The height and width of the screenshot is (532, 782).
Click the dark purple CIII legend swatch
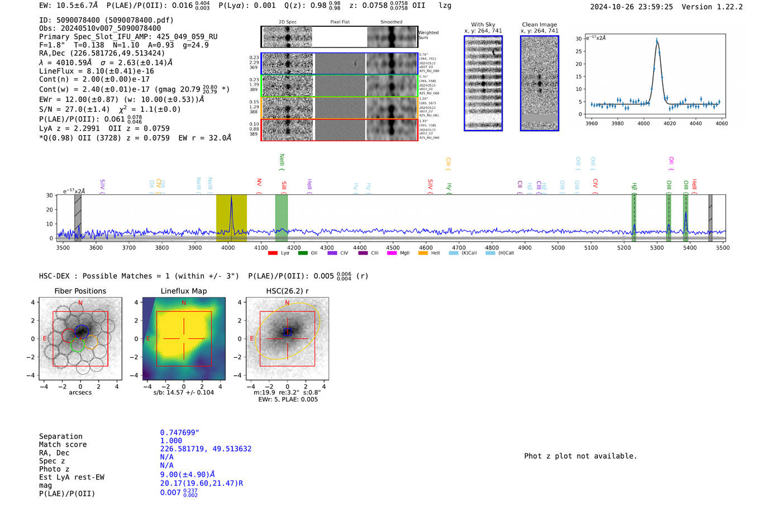(x=363, y=253)
